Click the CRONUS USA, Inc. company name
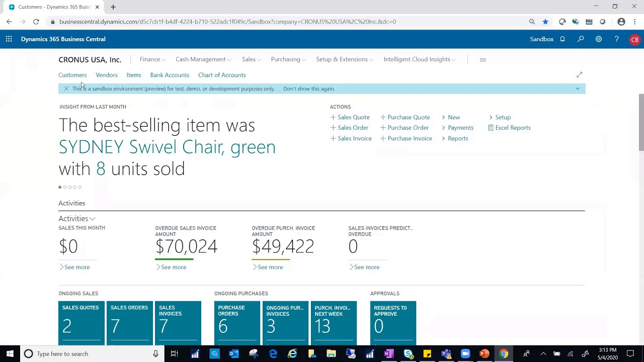 point(90,59)
